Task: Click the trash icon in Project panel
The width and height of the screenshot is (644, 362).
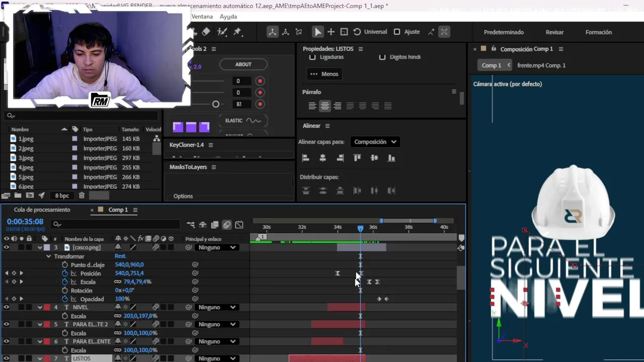Action: pyautogui.click(x=82, y=196)
